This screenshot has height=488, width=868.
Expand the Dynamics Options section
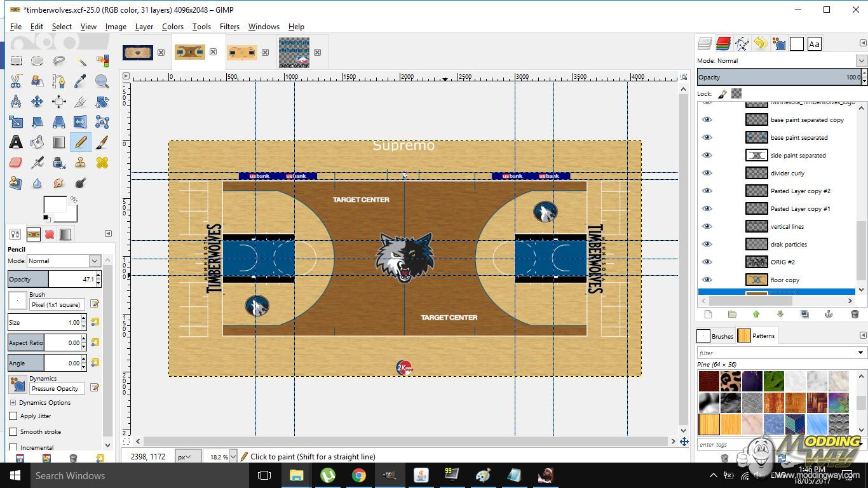(13, 403)
